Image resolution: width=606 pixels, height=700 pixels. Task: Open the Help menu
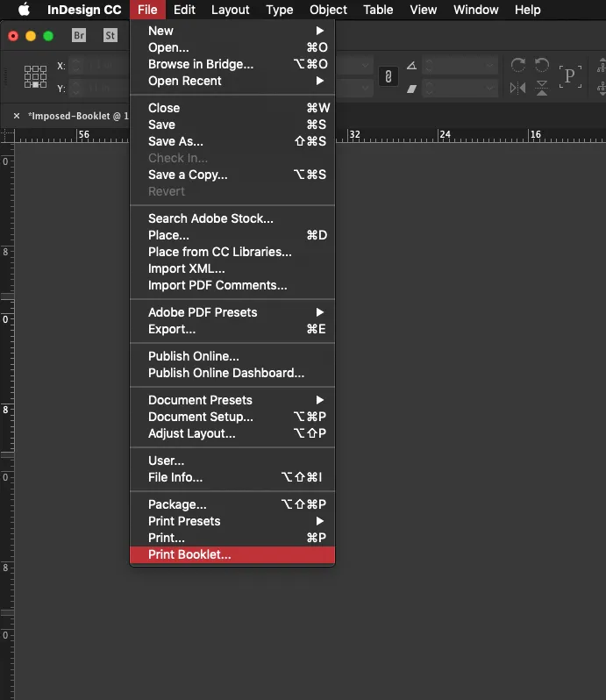point(527,10)
